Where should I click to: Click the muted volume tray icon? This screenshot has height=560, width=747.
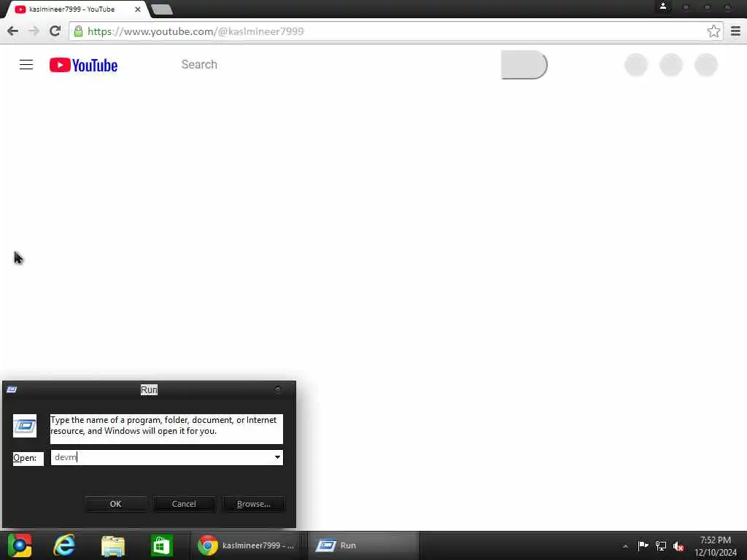(678, 545)
